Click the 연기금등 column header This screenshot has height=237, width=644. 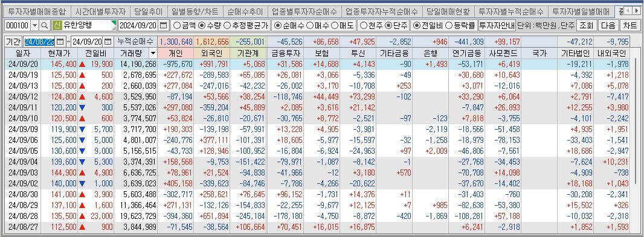pyautogui.click(x=466, y=53)
